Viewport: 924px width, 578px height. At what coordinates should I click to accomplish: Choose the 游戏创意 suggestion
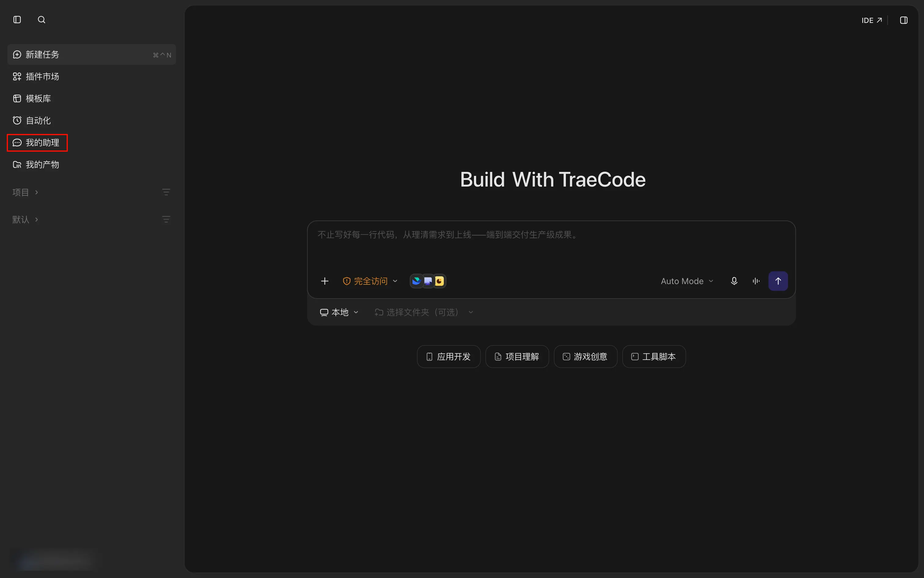[x=585, y=357]
